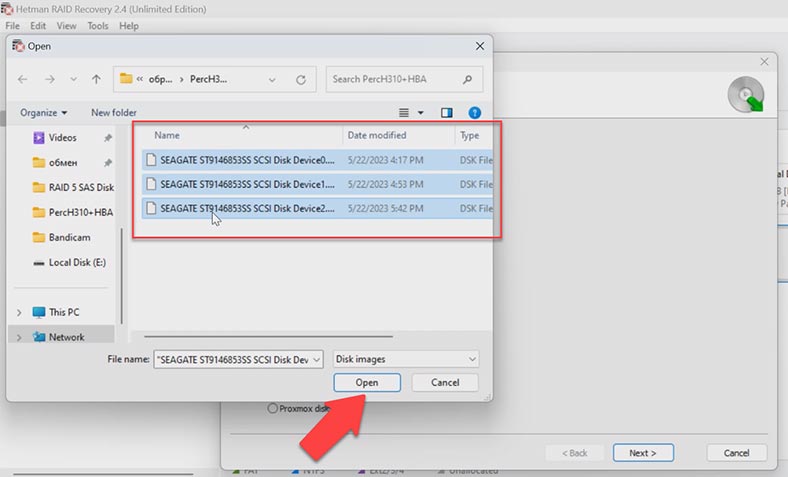Click the Forward arrow in Open dialog

(x=49, y=79)
